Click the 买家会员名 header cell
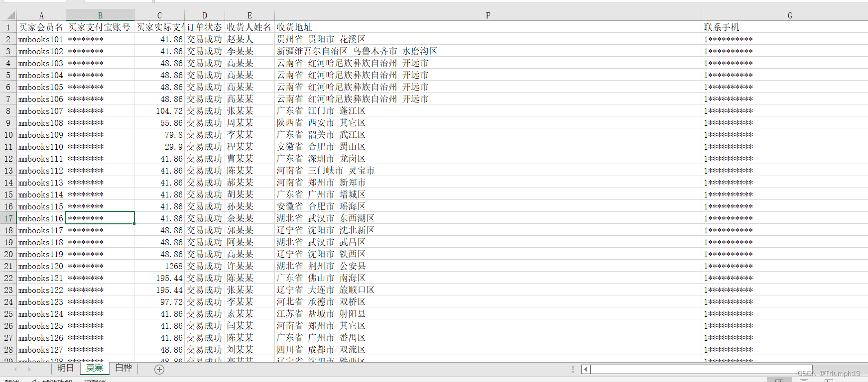This screenshot has height=382, width=868. pos(41,27)
